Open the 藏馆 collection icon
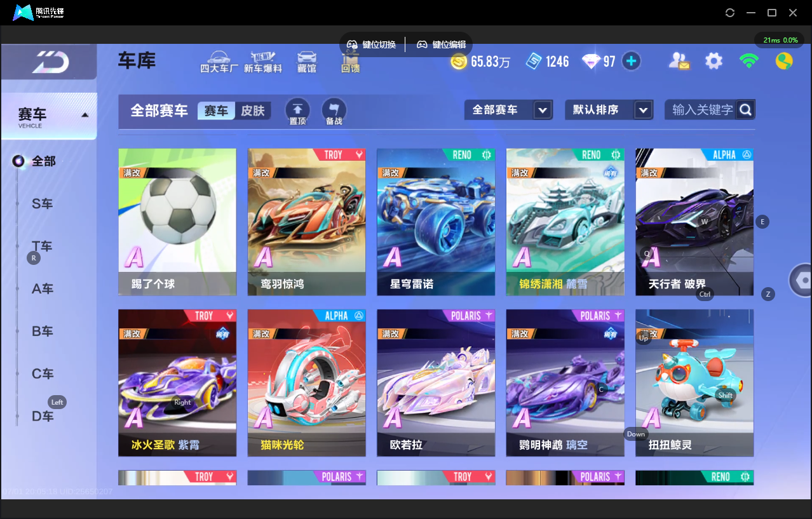This screenshot has width=812, height=519. tap(307, 61)
